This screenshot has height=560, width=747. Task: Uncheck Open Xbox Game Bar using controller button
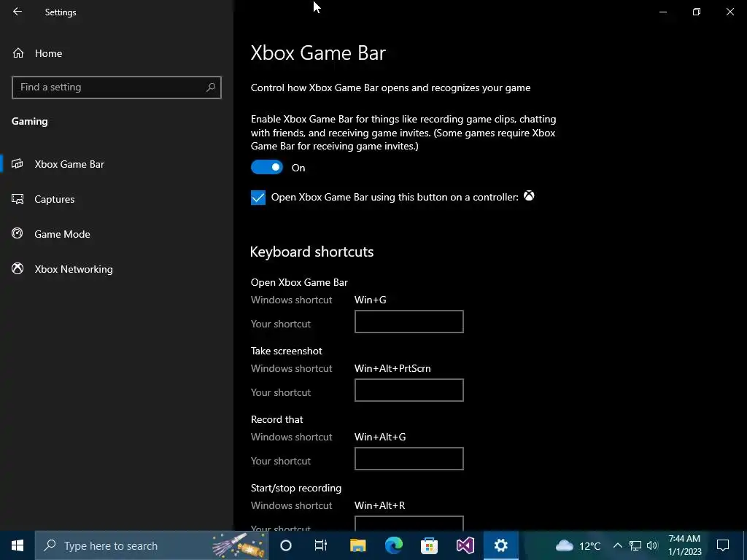tap(258, 197)
